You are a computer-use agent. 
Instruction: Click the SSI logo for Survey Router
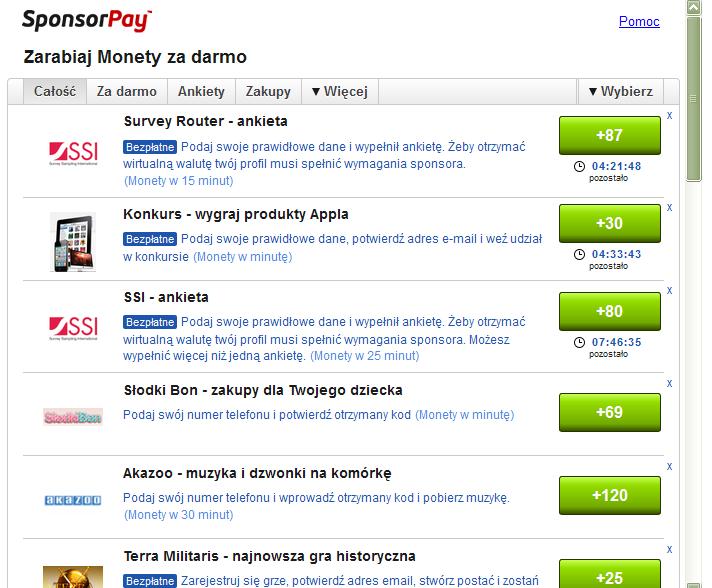point(73,153)
